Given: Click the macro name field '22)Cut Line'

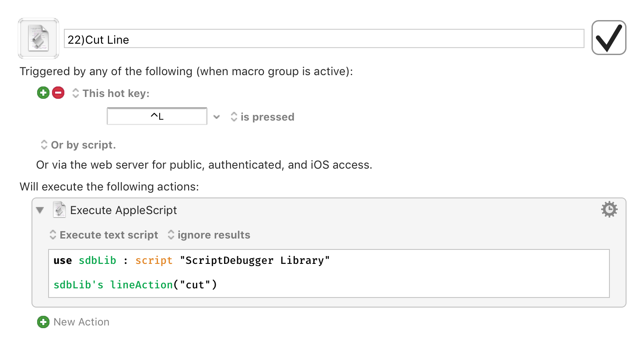Looking at the screenshot, I should point(324,39).
